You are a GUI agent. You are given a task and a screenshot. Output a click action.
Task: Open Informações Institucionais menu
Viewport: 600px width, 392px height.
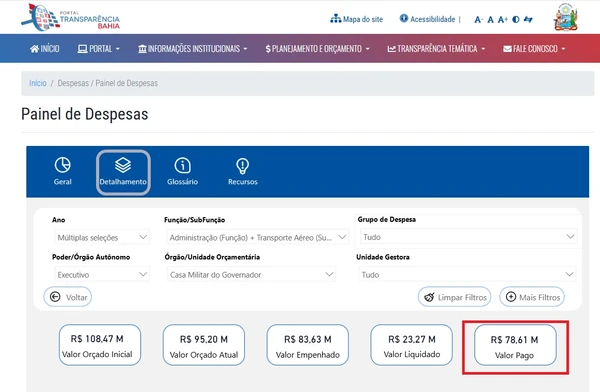193,49
